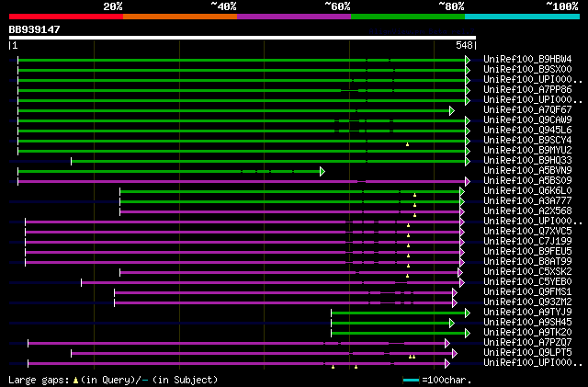Select the UniRef100_A9TK20 label

pyautogui.click(x=527, y=332)
